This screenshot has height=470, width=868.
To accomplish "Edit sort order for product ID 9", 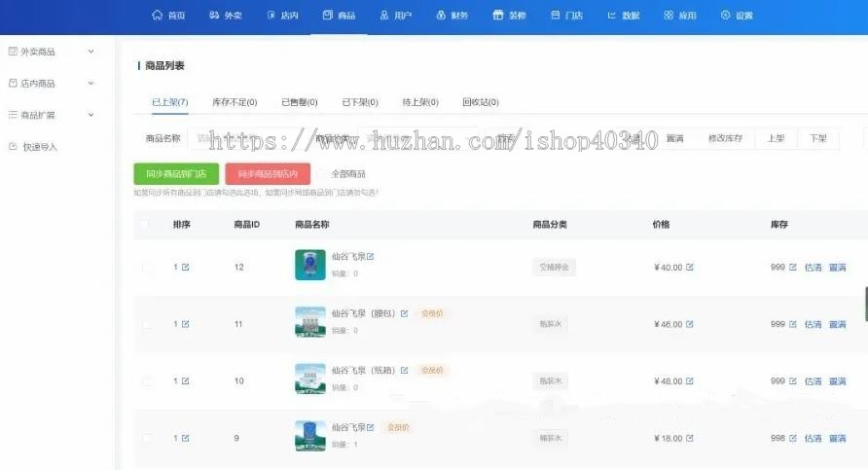I will (x=186, y=438).
